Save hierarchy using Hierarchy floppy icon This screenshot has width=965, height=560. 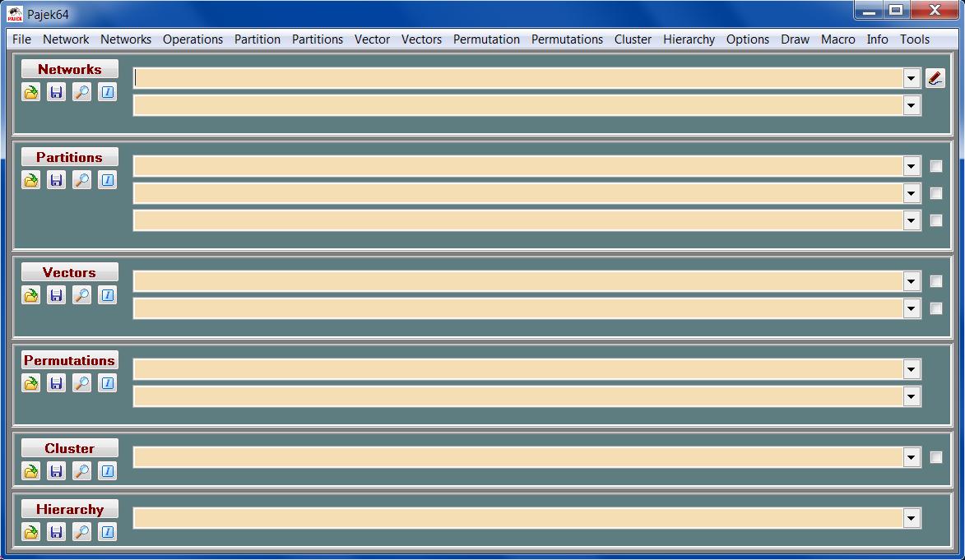(x=56, y=532)
